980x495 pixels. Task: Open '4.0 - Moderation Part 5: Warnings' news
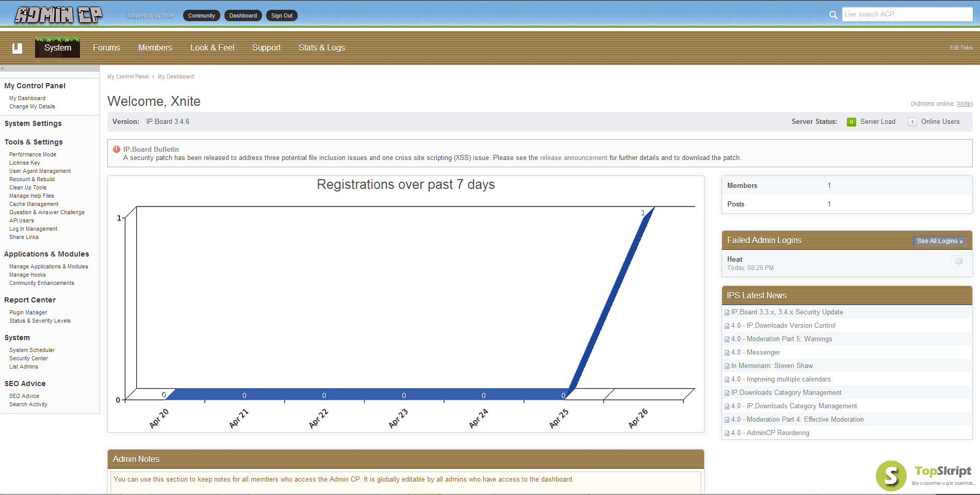[781, 339]
